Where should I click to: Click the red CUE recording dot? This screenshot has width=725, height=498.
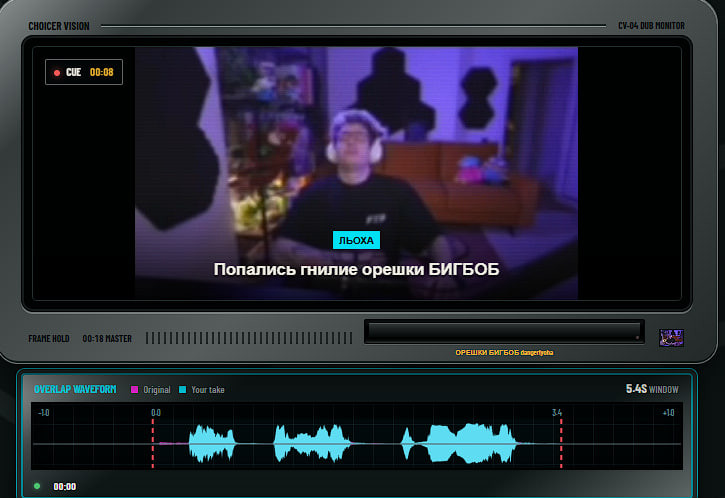(57, 73)
